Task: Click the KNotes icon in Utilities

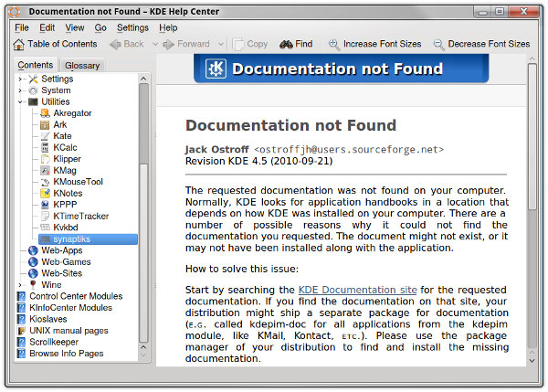Action: 45,193
